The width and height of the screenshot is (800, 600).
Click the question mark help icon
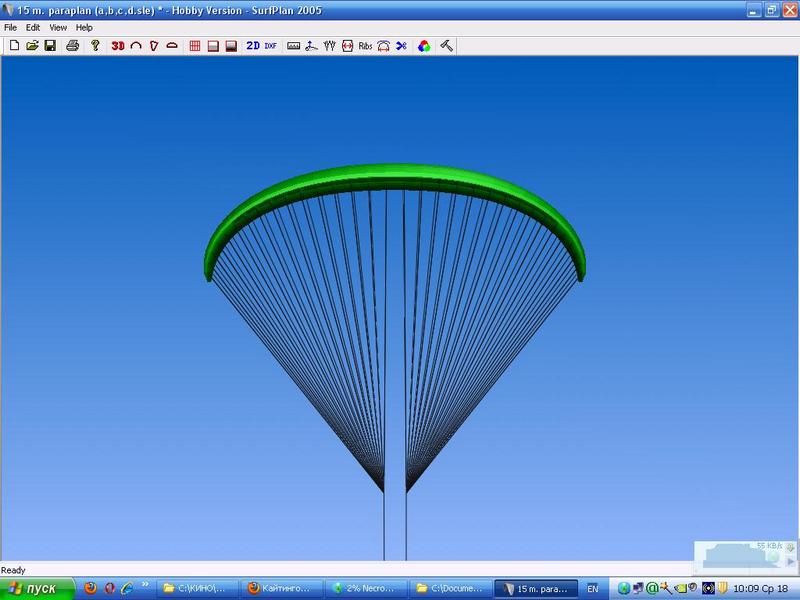click(x=95, y=46)
